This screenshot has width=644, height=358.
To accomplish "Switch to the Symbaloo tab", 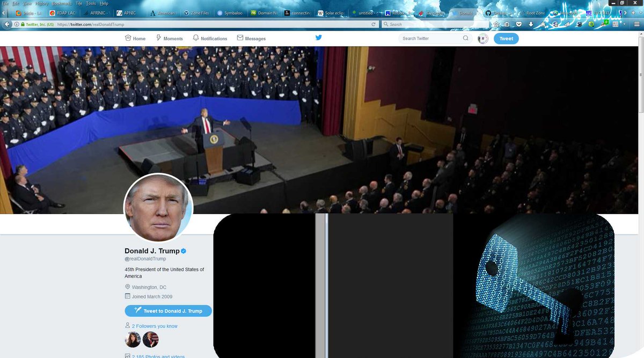I will 230,12.
